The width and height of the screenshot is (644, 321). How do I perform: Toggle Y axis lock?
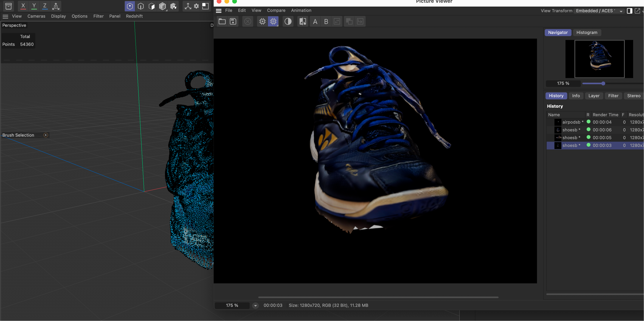pyautogui.click(x=34, y=6)
